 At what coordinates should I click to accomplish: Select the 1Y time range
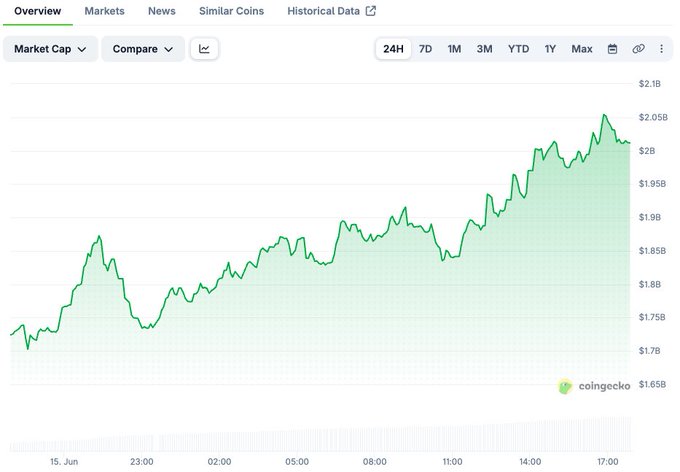click(550, 49)
